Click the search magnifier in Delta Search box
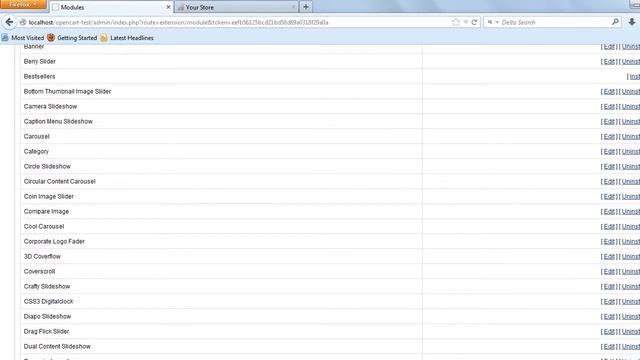Image resolution: width=640 pixels, height=360 pixels. [x=615, y=22]
